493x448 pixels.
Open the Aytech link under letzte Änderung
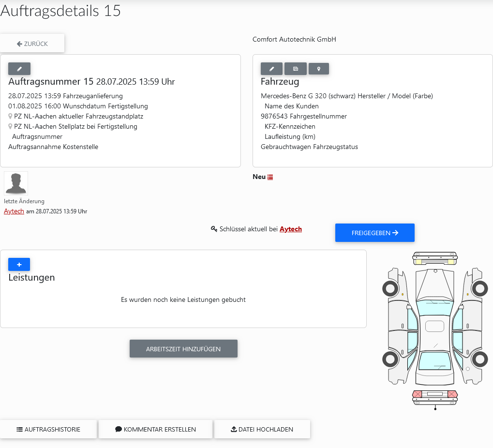tap(14, 211)
